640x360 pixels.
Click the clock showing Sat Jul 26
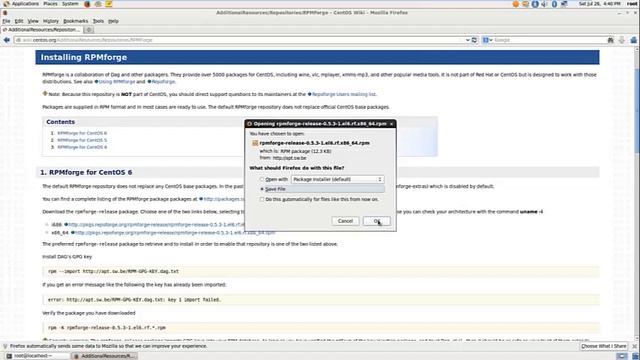599,4
